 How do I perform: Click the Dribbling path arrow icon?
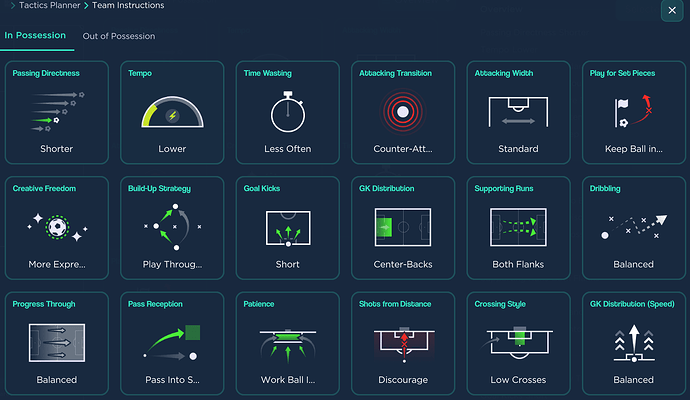634,227
